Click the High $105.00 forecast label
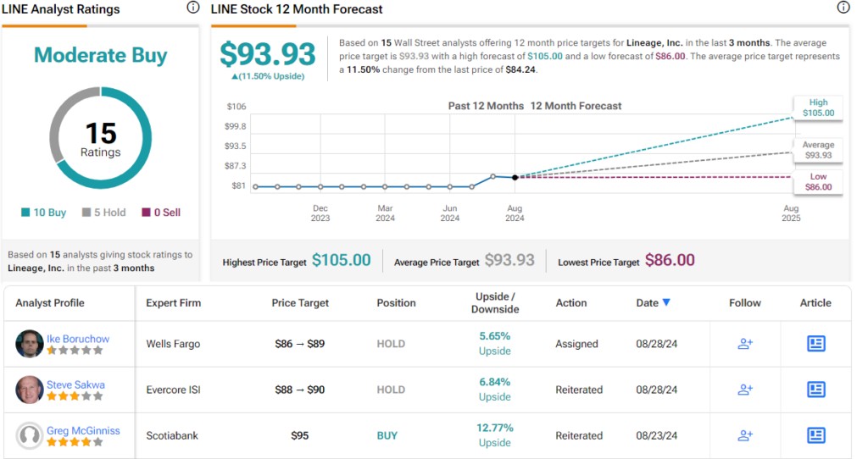Image resolution: width=868 pixels, height=459 pixels. click(x=817, y=108)
